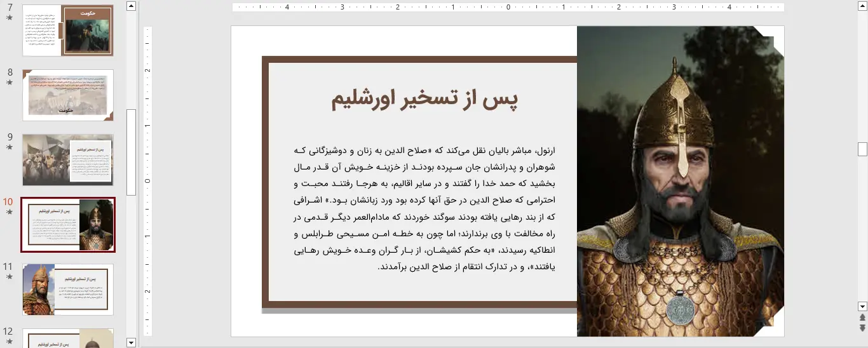Viewport: 868px width, 348px height.
Task: Click the animation star under slide 7
Action: (x=9, y=18)
